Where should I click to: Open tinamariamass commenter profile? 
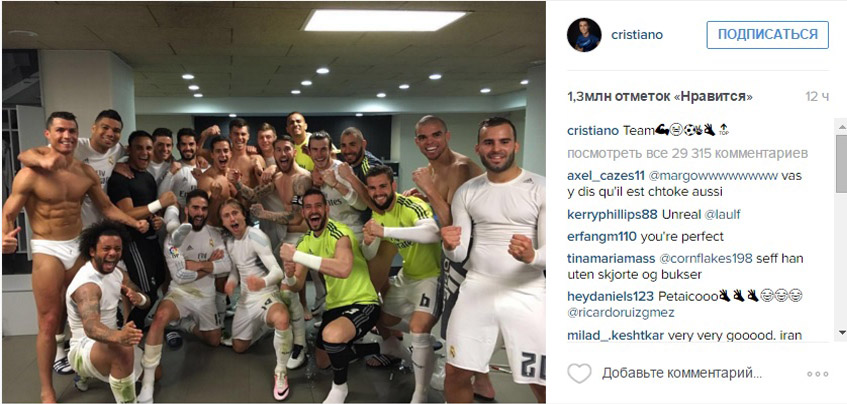point(611,259)
